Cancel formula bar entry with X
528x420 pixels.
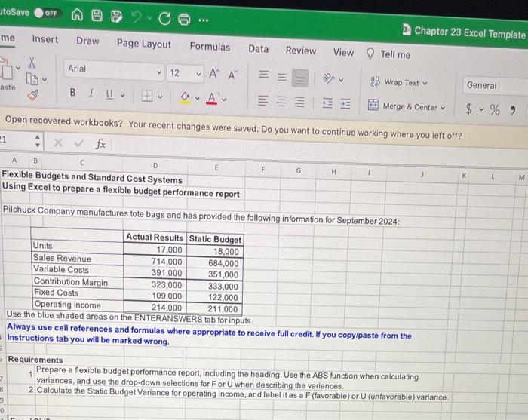coord(58,143)
